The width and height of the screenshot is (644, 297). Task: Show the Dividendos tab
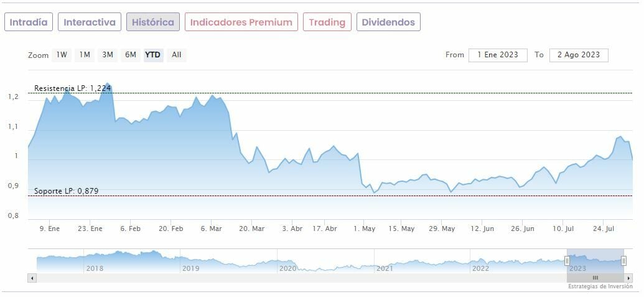point(388,22)
